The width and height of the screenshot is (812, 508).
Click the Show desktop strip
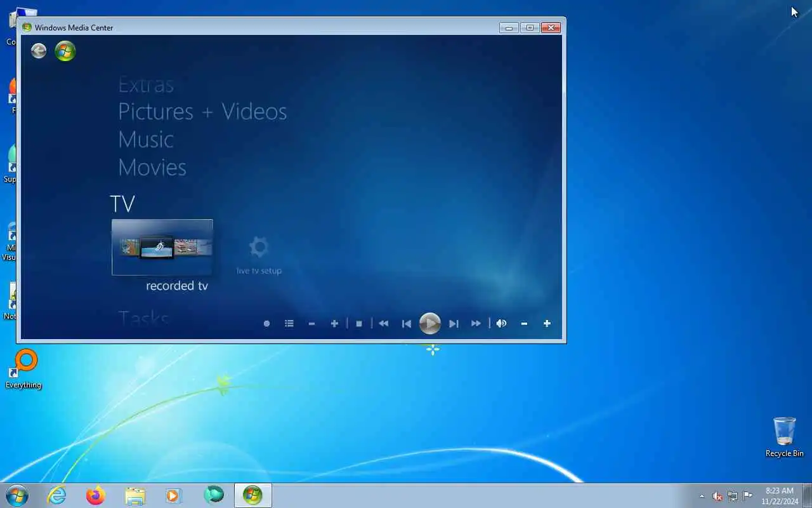pyautogui.click(x=807, y=495)
